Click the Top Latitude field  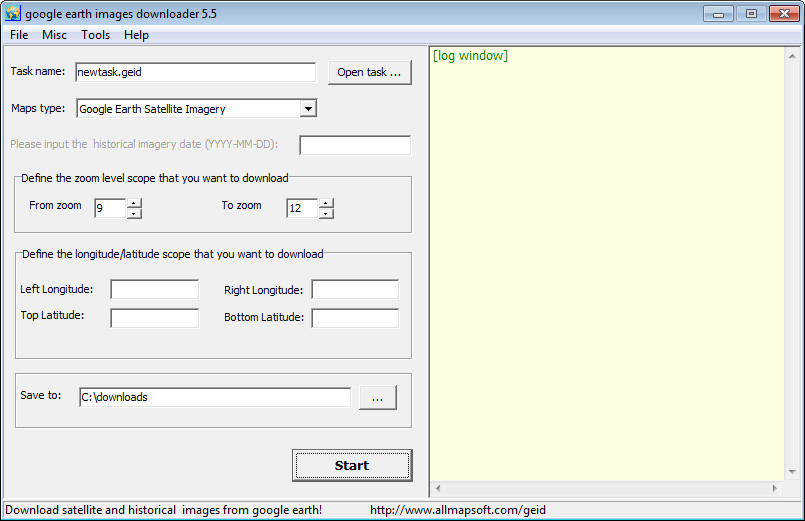[x=155, y=318]
